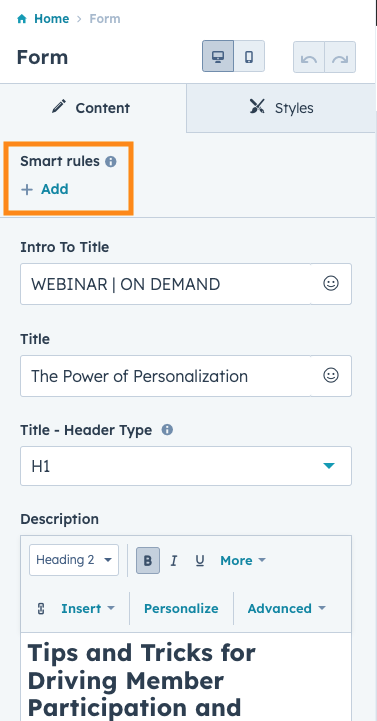Click the Intro To Title input field

tap(166, 284)
